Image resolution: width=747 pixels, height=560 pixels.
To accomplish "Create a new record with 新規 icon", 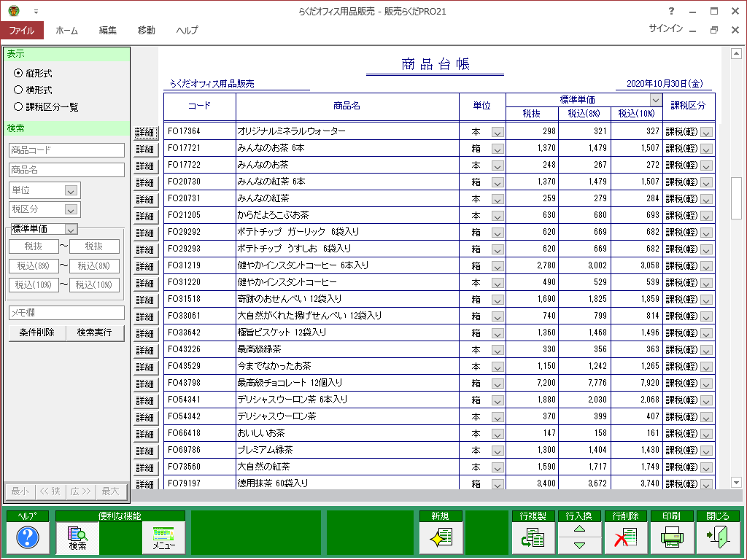I will coord(440,537).
